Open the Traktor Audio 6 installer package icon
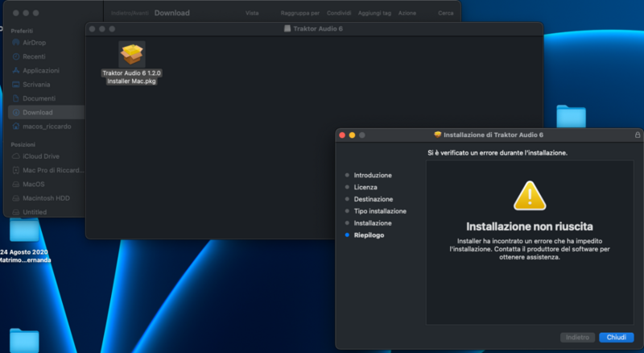This screenshot has width=644, height=353. pos(131,54)
